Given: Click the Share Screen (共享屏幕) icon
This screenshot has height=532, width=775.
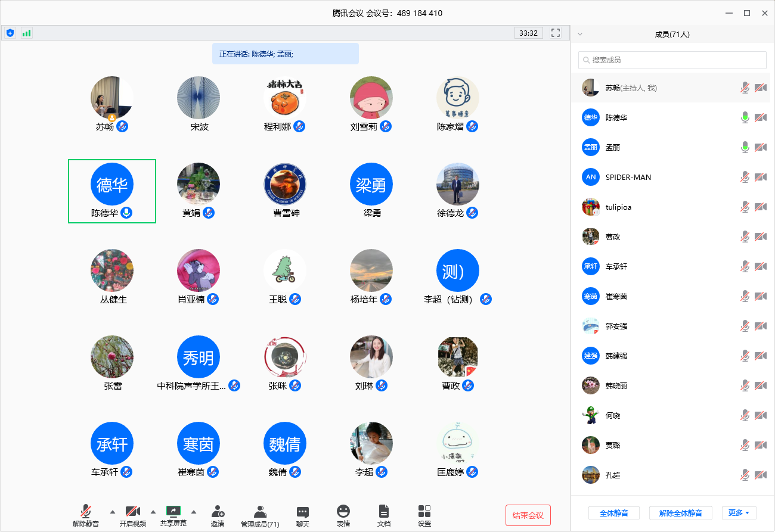Looking at the screenshot, I should click(x=173, y=512).
